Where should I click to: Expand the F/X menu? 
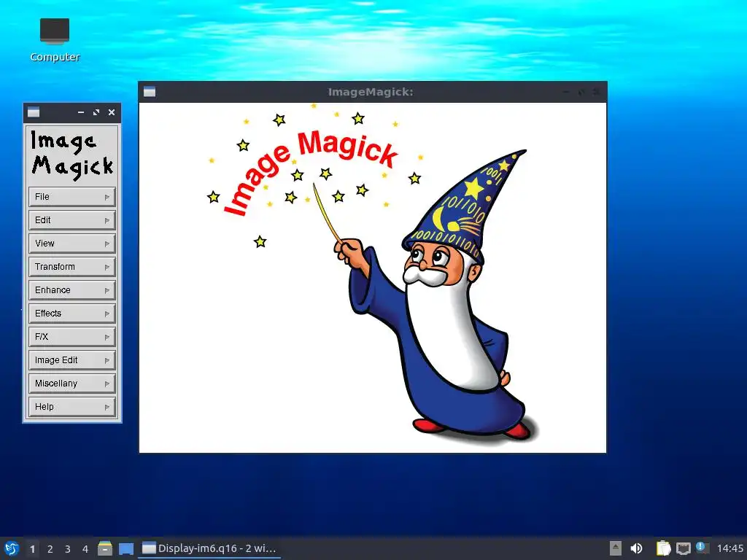click(72, 337)
